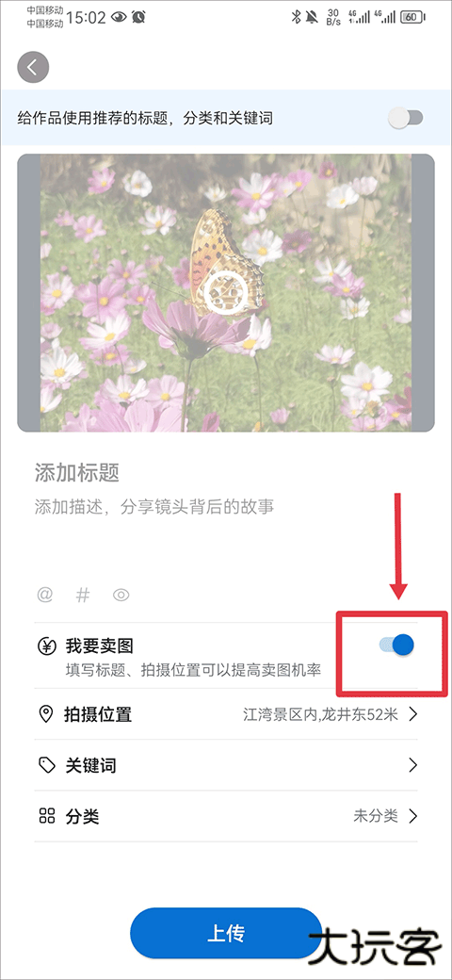Tap the blue 上传 button

[225, 933]
